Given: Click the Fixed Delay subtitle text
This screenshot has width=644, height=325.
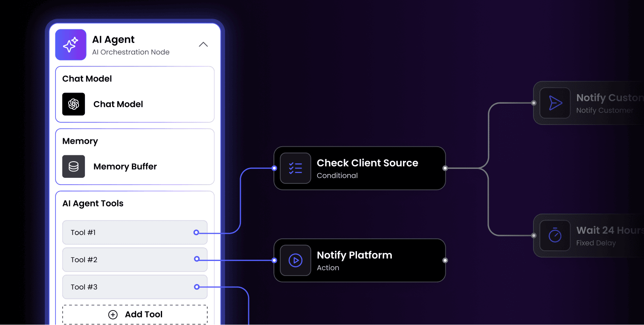Looking at the screenshot, I should (596, 243).
